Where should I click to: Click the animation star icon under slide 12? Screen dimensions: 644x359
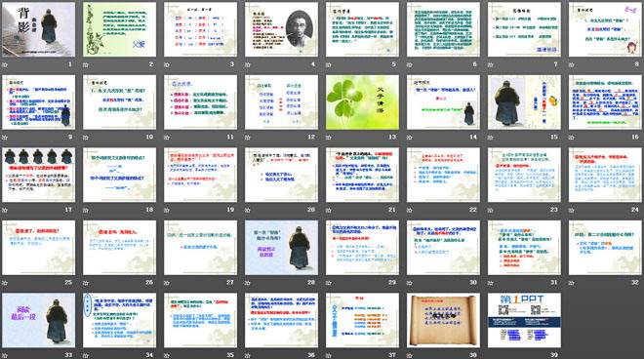click(x=248, y=138)
